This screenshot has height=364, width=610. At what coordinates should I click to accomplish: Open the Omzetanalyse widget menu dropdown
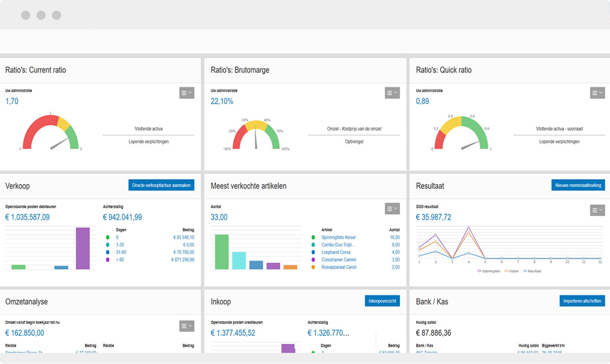[187, 326]
